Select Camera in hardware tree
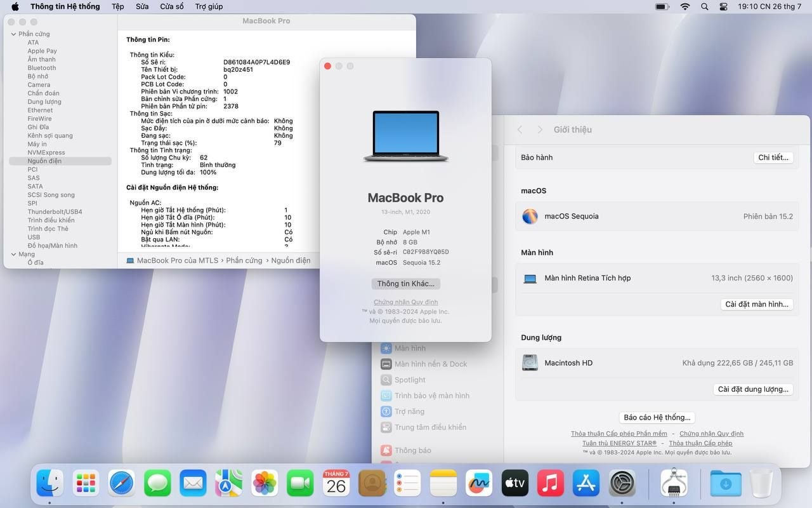The image size is (812, 508). [x=39, y=85]
